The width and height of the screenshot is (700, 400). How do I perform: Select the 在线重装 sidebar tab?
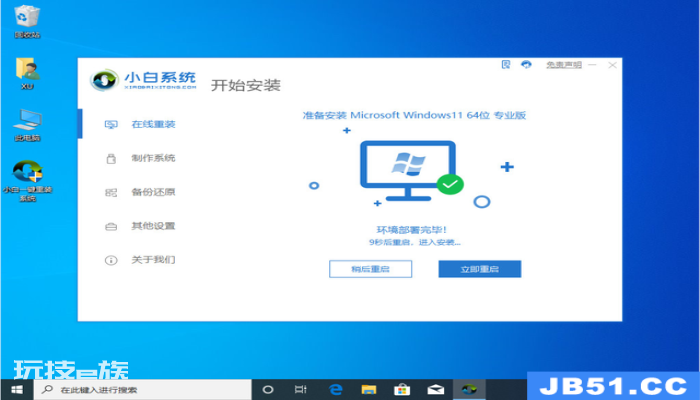pyautogui.click(x=153, y=124)
